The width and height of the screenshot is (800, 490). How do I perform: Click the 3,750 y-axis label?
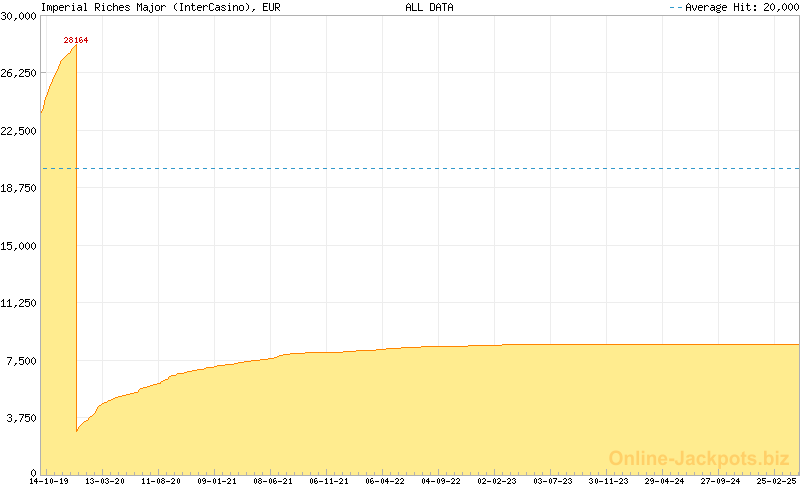tap(22, 418)
